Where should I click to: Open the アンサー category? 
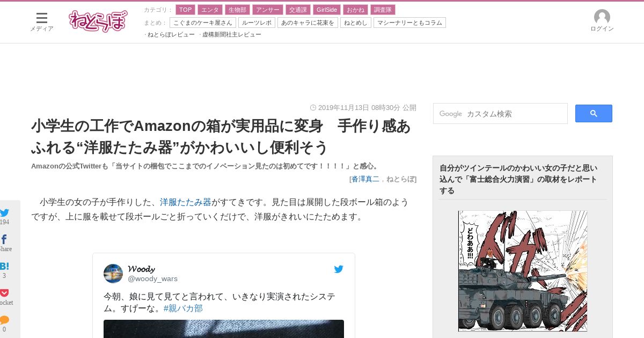[x=267, y=10]
